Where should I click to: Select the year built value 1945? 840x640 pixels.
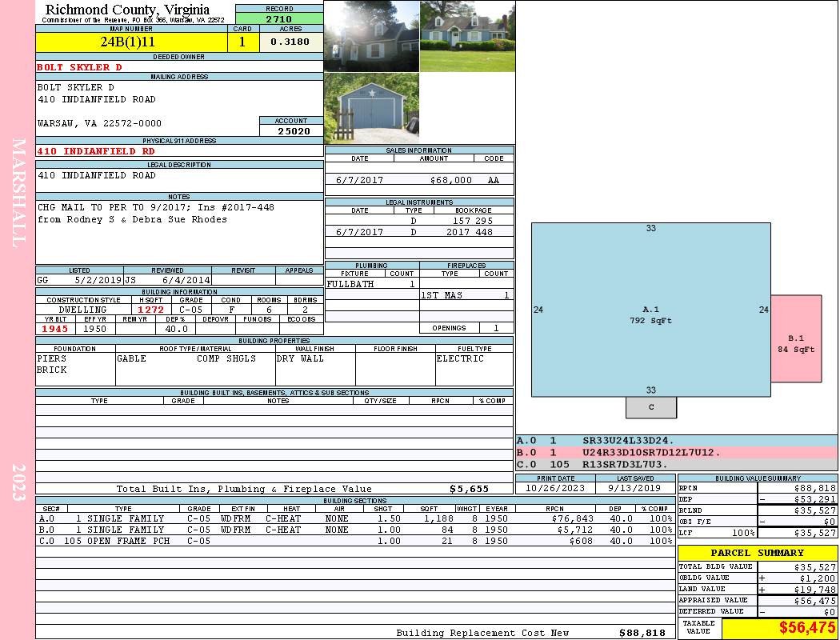(55, 329)
